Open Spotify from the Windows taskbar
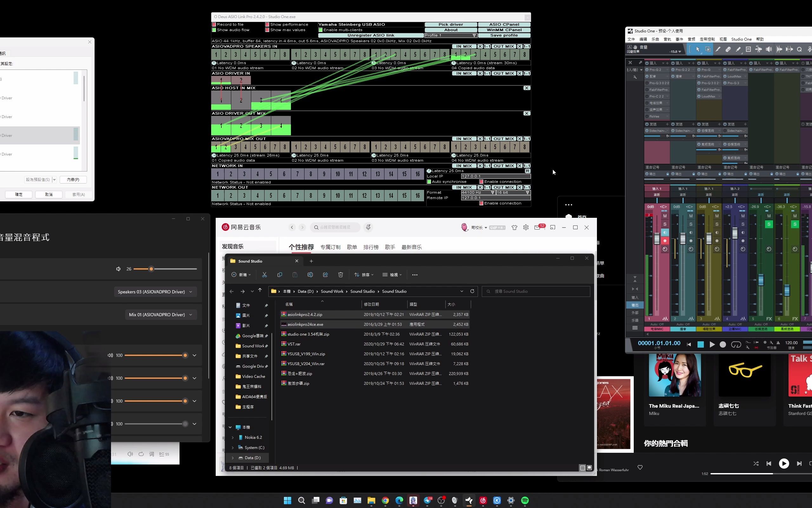812x508 pixels. (x=525, y=501)
